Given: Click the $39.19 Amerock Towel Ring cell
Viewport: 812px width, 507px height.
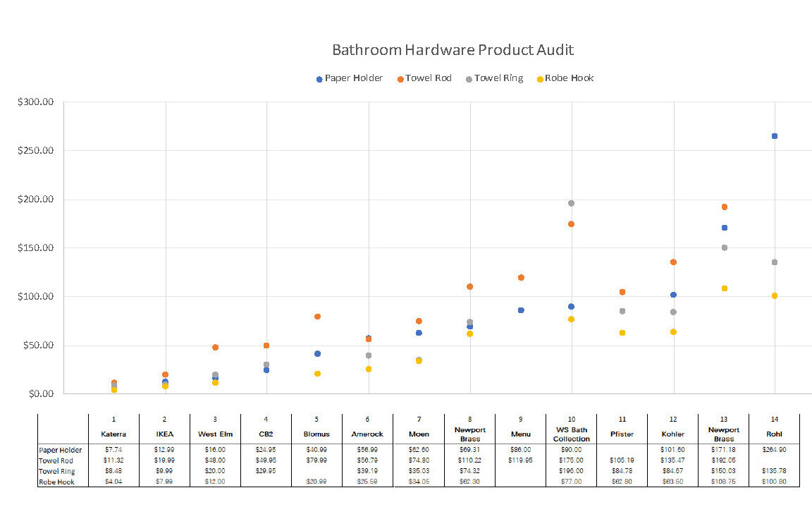Looking at the screenshot, I should [x=367, y=471].
